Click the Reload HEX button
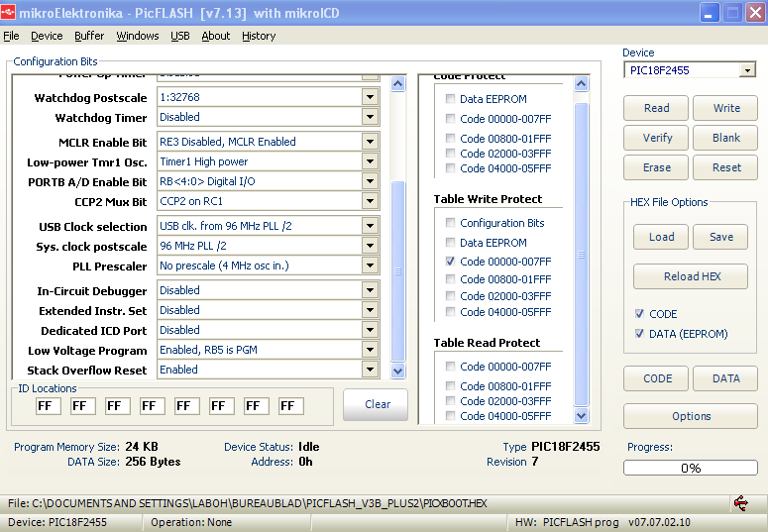768x532 pixels. coord(691,276)
